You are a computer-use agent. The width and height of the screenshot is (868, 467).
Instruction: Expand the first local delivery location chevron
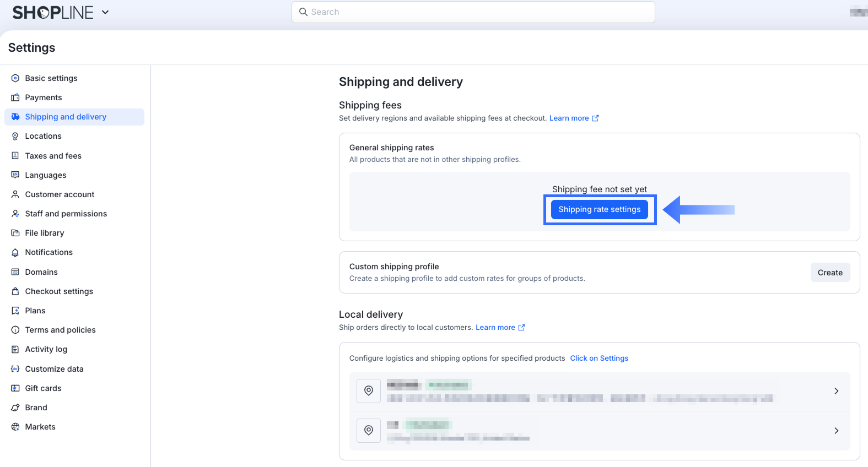click(x=836, y=391)
